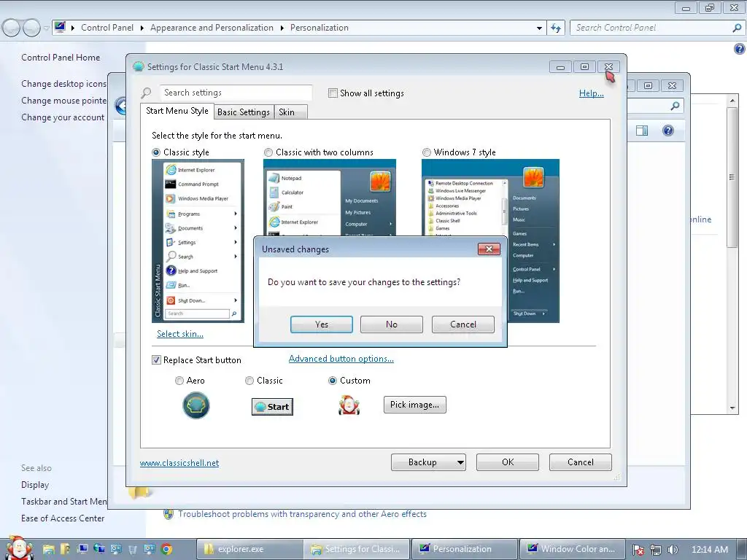The width and height of the screenshot is (747, 560).
Task: Click the Classic style preview thumbnail
Action: tap(198, 241)
